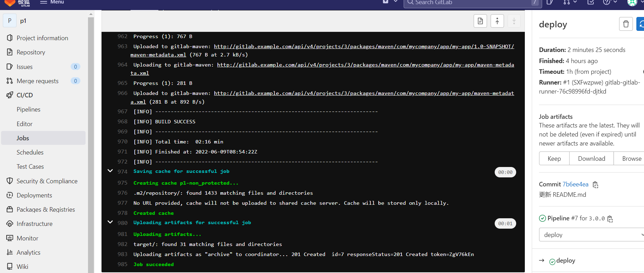Retry the deploy job with blue button
Screen dimensions: 644x273
pyautogui.click(x=641, y=24)
